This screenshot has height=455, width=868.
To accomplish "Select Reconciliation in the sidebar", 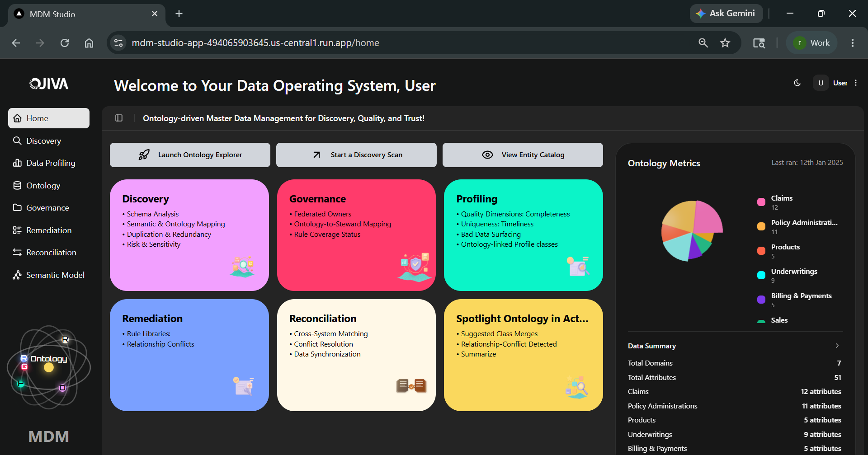I will (x=49, y=252).
